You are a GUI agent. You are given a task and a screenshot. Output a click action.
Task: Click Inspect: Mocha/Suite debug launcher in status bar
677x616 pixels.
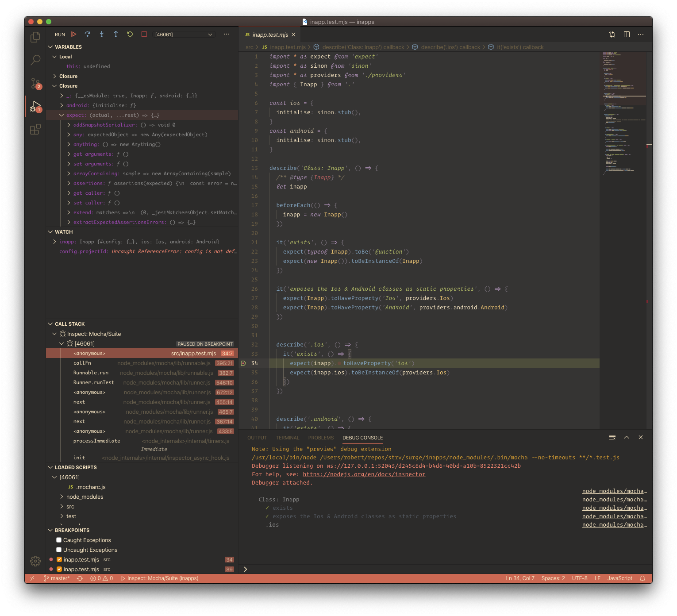click(159, 578)
